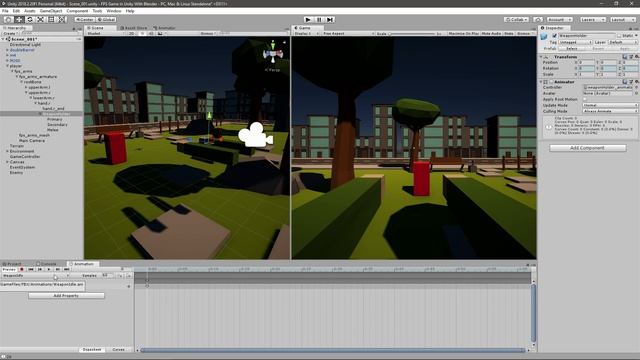Open the Collab dropdown

[516, 19]
